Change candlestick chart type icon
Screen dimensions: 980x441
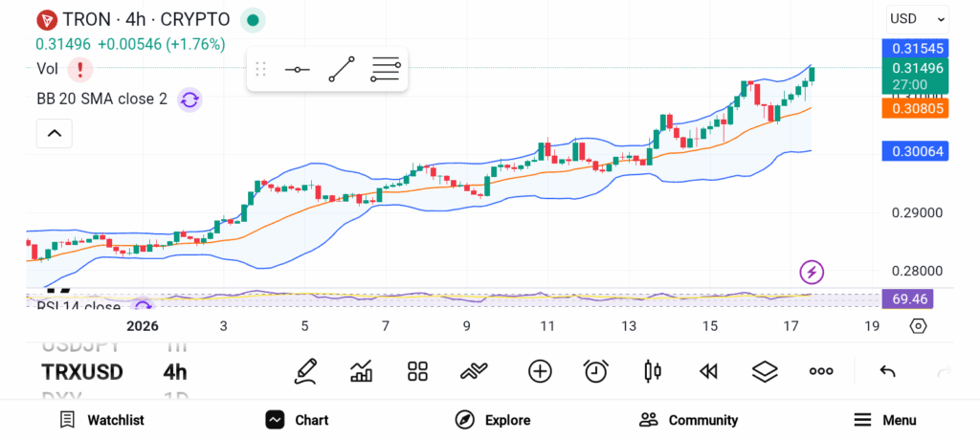(653, 371)
